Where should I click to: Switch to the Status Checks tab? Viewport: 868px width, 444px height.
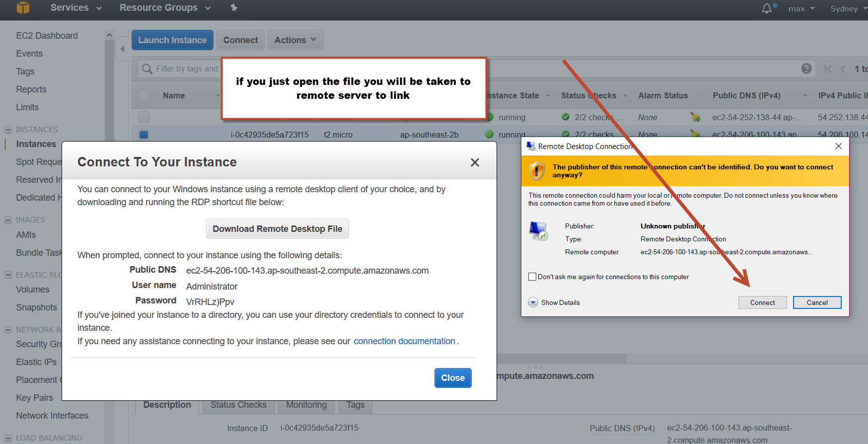point(238,405)
